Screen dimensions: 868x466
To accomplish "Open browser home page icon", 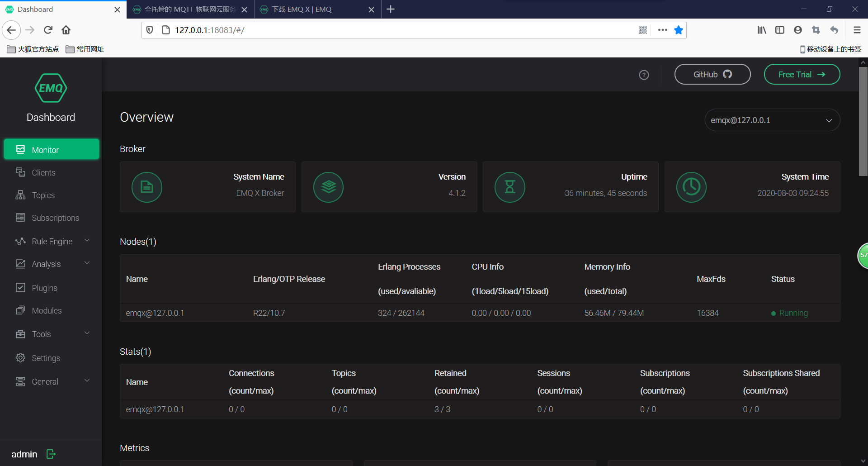I will tap(66, 30).
